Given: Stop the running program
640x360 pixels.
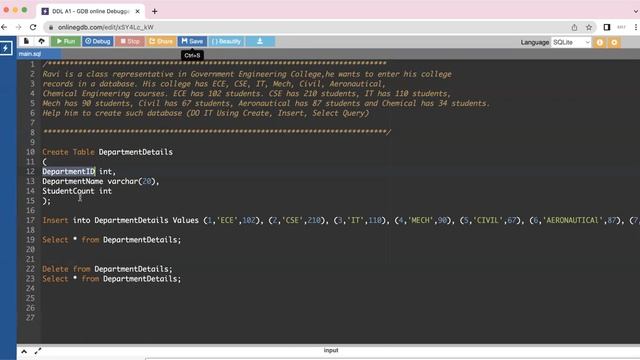Looking at the screenshot, I should click(x=130, y=41).
